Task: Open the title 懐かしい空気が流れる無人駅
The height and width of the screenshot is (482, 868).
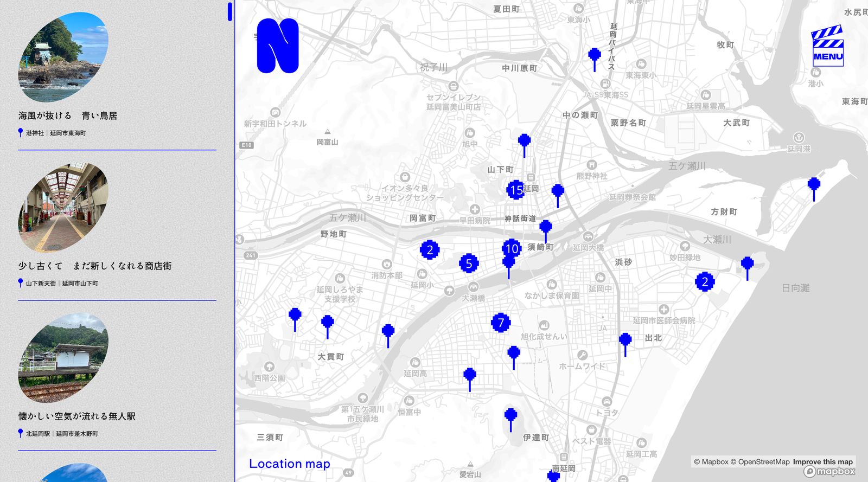Action: click(77, 416)
